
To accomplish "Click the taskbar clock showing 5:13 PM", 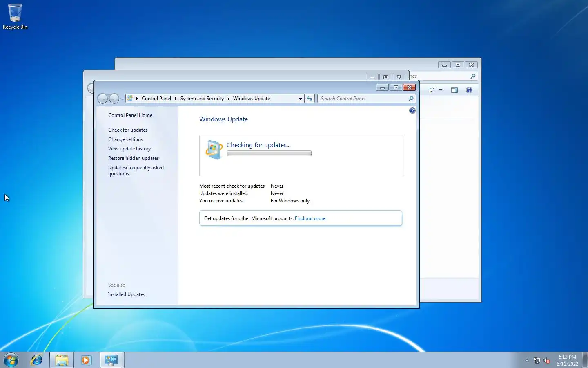I will click(x=567, y=360).
